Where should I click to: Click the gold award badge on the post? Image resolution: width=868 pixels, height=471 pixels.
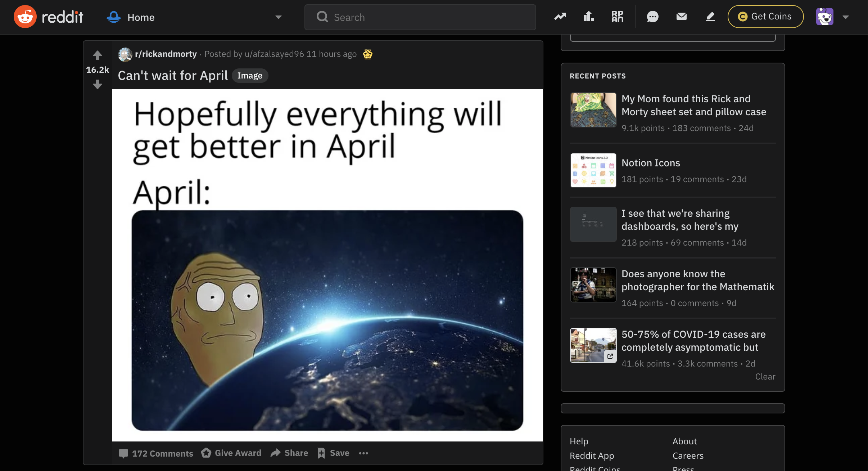coord(367,54)
